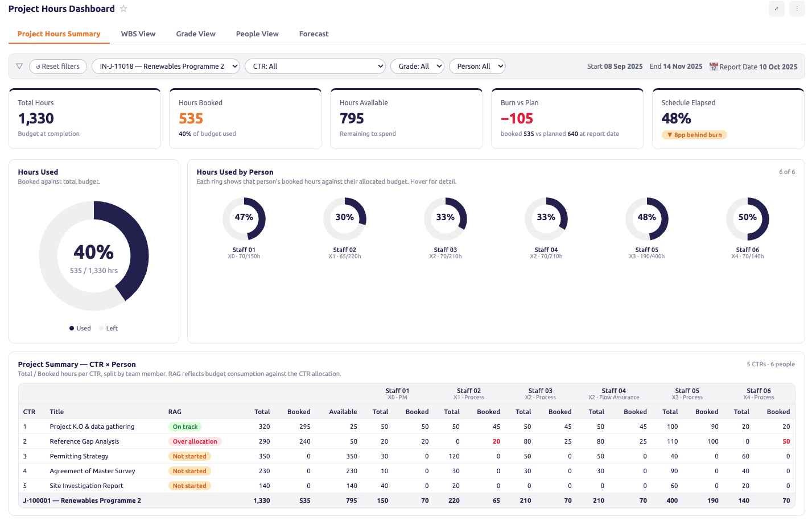Click the '8pp behind burn' badge
The height and width of the screenshot is (521, 812).
[x=694, y=135]
